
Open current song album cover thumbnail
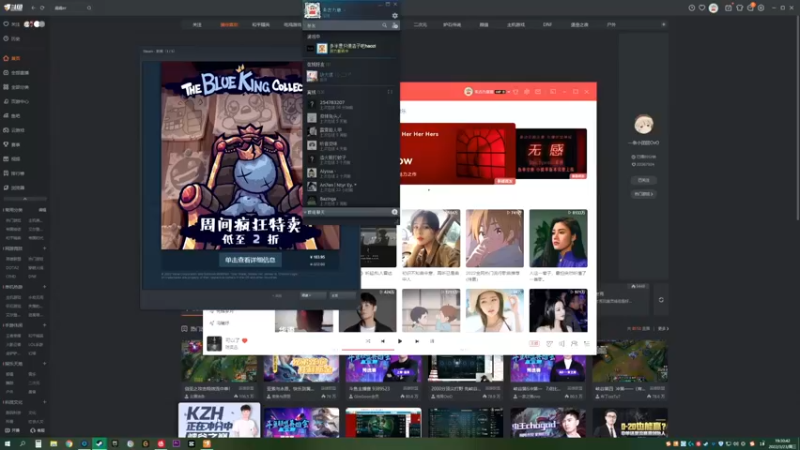point(214,343)
